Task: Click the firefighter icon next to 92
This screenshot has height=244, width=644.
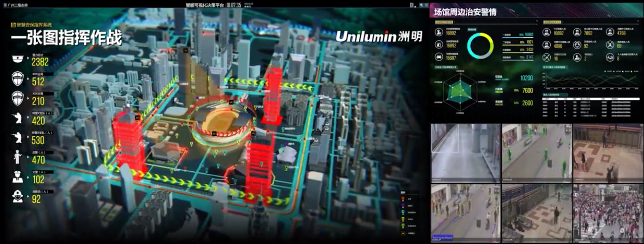Action: pos(16,196)
